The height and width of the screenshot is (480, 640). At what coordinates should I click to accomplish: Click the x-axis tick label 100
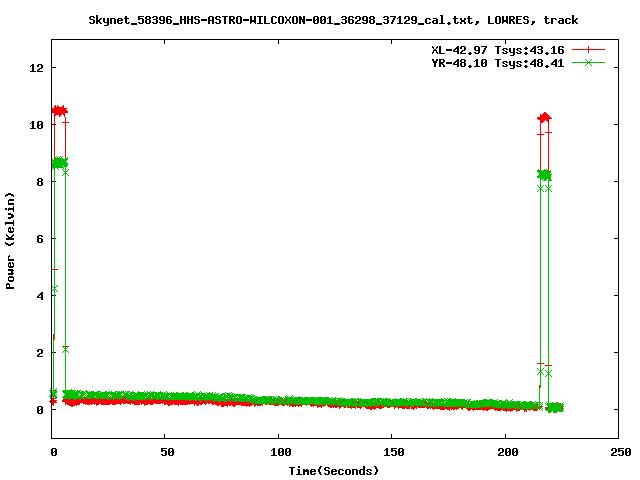click(281, 452)
